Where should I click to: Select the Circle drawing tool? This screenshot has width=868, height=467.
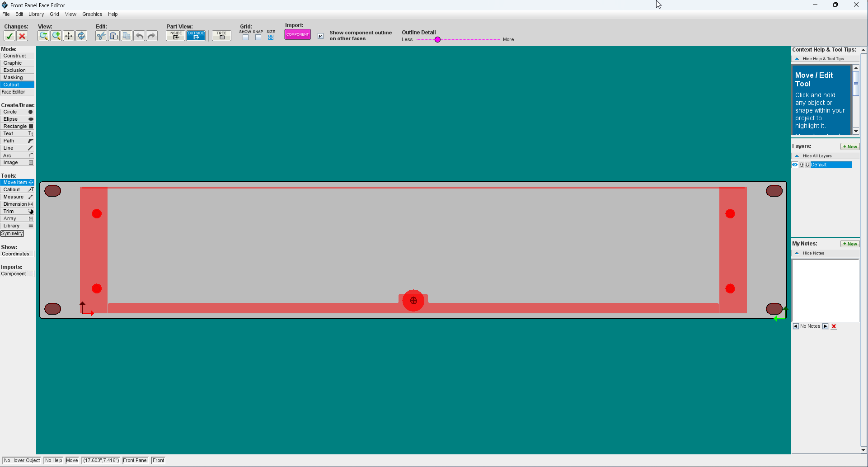click(17, 112)
